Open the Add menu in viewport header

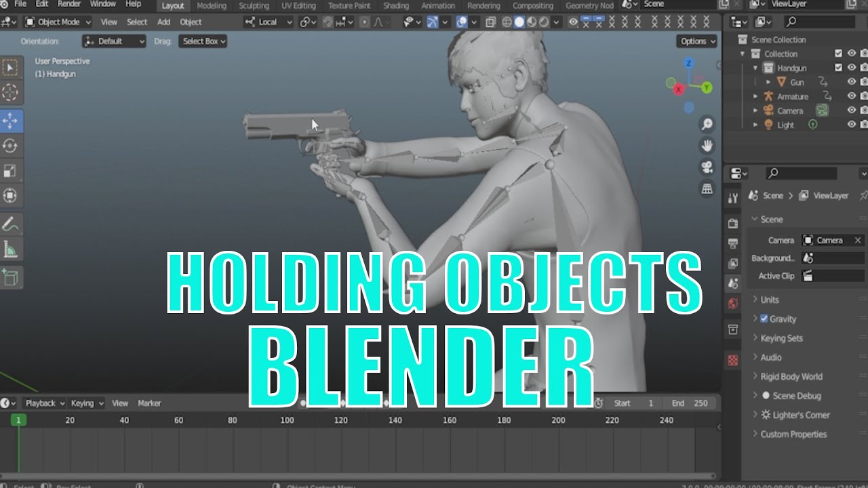[x=163, y=22]
